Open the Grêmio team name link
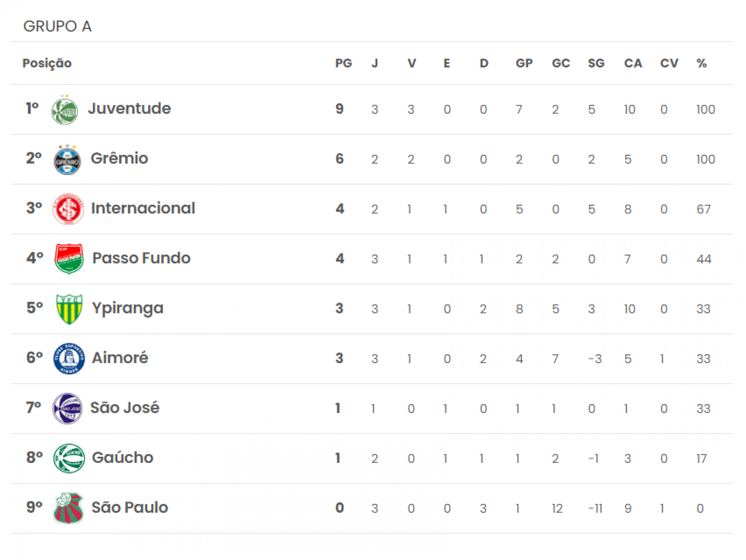This screenshot has width=746, height=560. tap(119, 158)
